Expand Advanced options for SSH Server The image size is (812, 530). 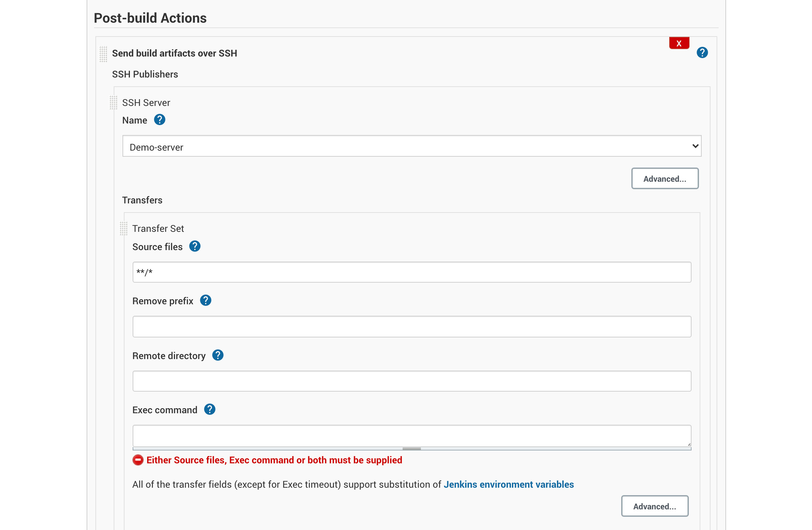tap(664, 178)
